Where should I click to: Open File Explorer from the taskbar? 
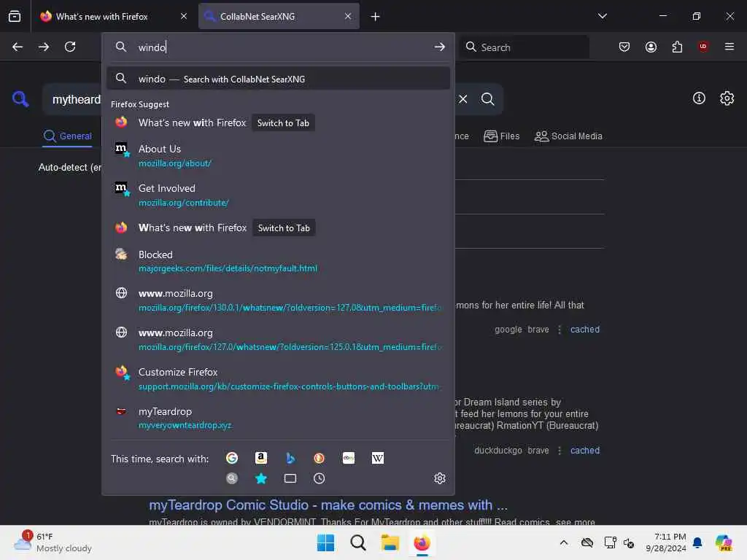(390, 542)
